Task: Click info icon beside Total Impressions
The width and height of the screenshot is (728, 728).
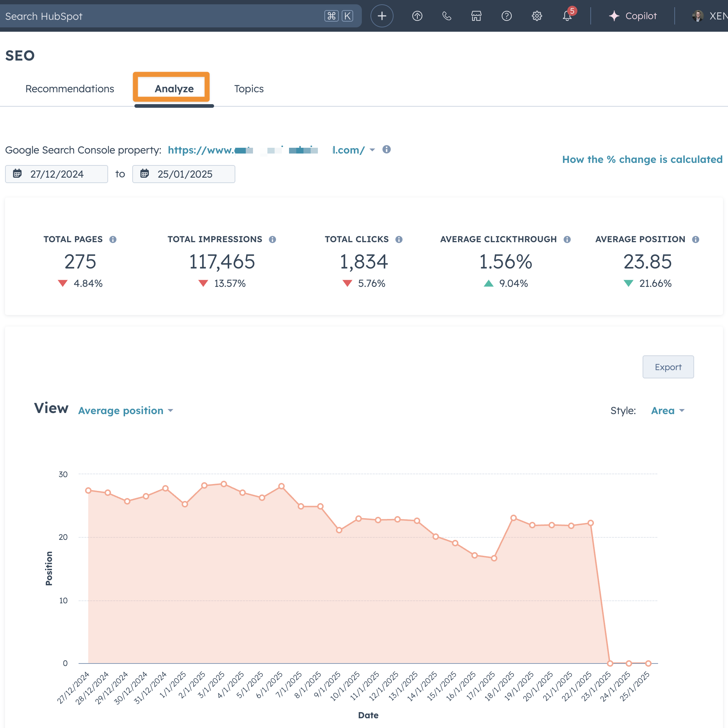Action: click(272, 239)
